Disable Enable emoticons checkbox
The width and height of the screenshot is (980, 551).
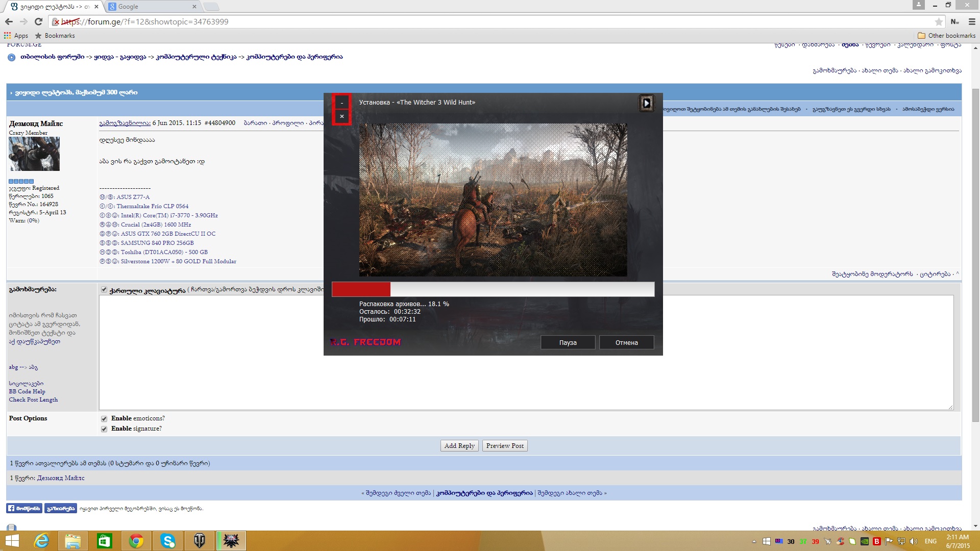coord(104,419)
